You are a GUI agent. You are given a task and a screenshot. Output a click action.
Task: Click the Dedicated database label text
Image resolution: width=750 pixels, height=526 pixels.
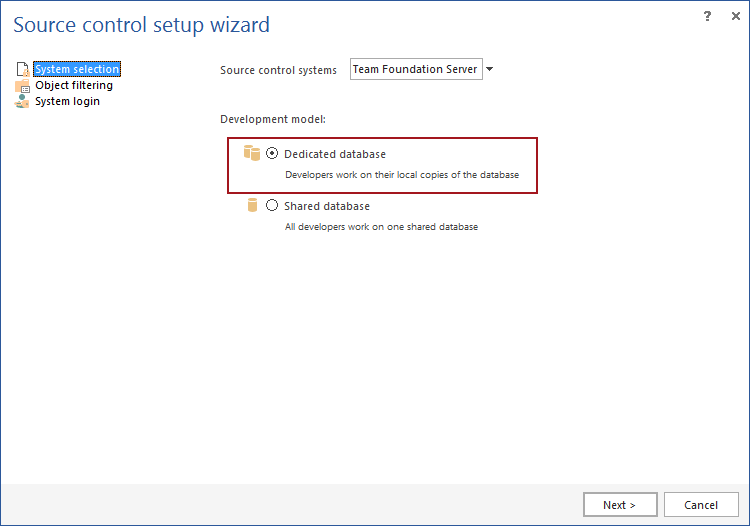(335, 154)
